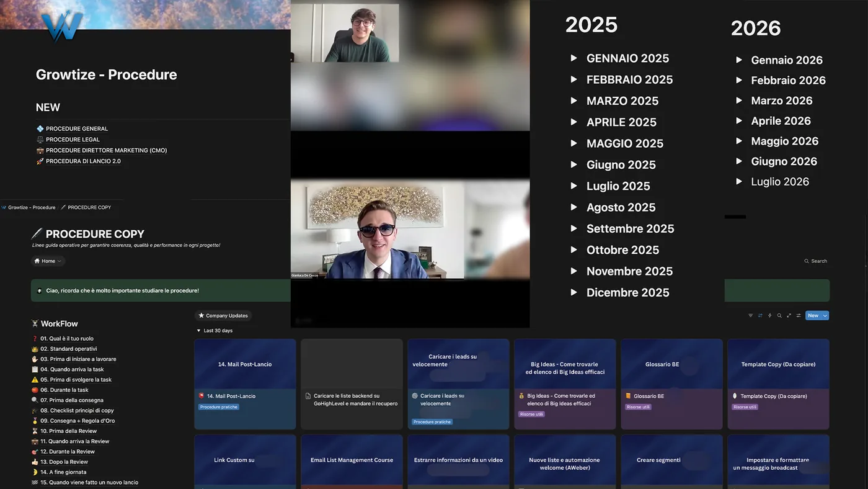Click the Growtize W logo icon
868x489 pixels.
coord(62,26)
